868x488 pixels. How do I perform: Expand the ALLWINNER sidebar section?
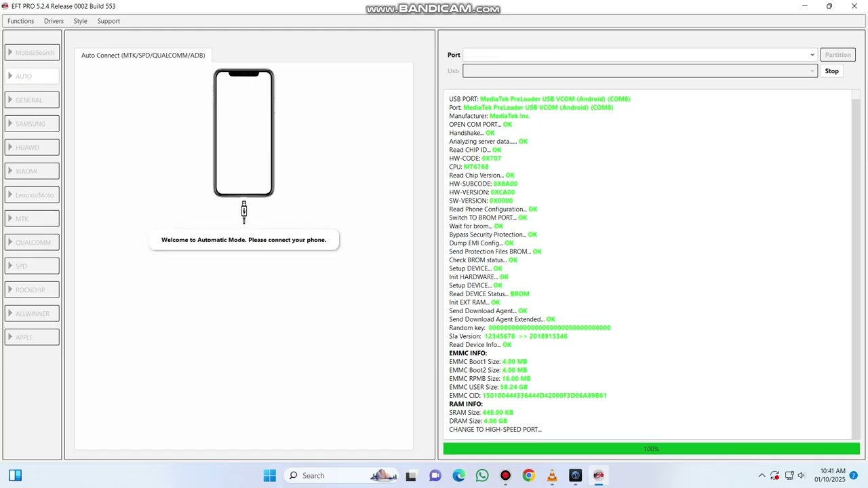(x=32, y=313)
